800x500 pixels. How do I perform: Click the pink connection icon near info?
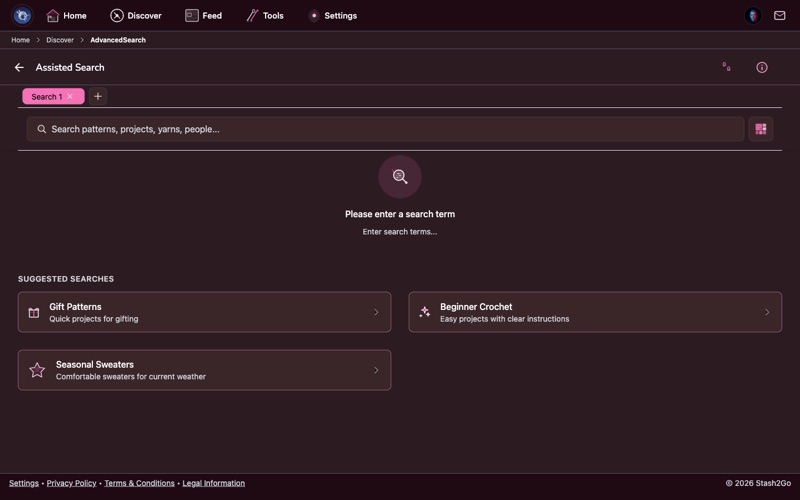pyautogui.click(x=726, y=67)
